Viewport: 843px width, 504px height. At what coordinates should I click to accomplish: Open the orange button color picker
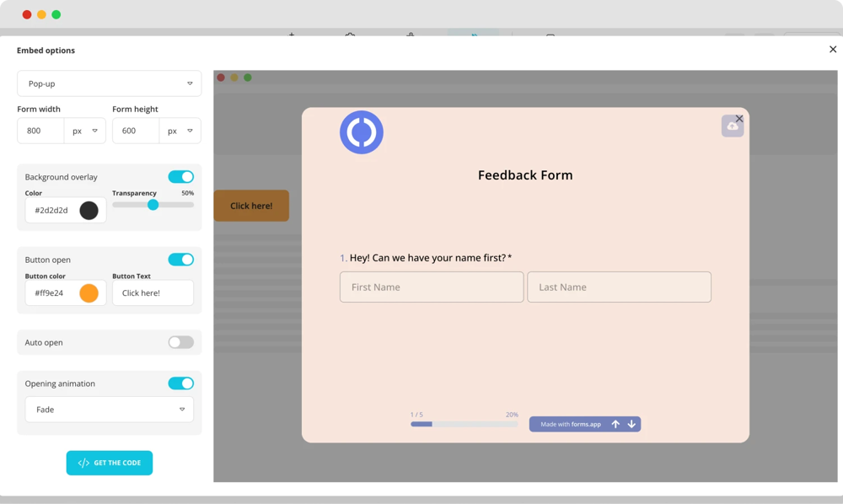(89, 293)
